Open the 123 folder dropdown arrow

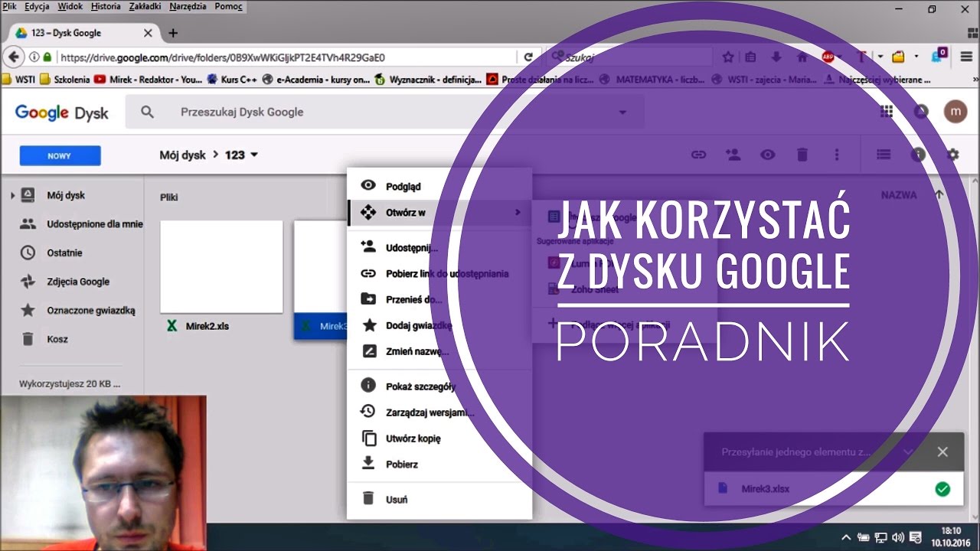pos(254,155)
